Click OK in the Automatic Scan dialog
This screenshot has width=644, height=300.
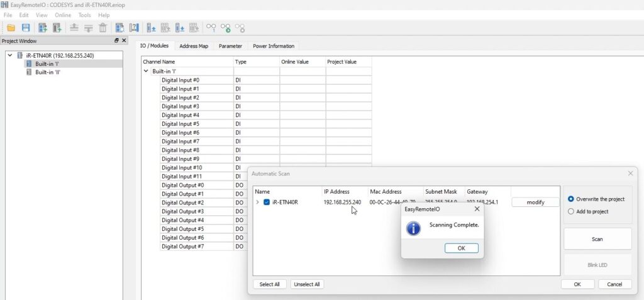(x=577, y=284)
